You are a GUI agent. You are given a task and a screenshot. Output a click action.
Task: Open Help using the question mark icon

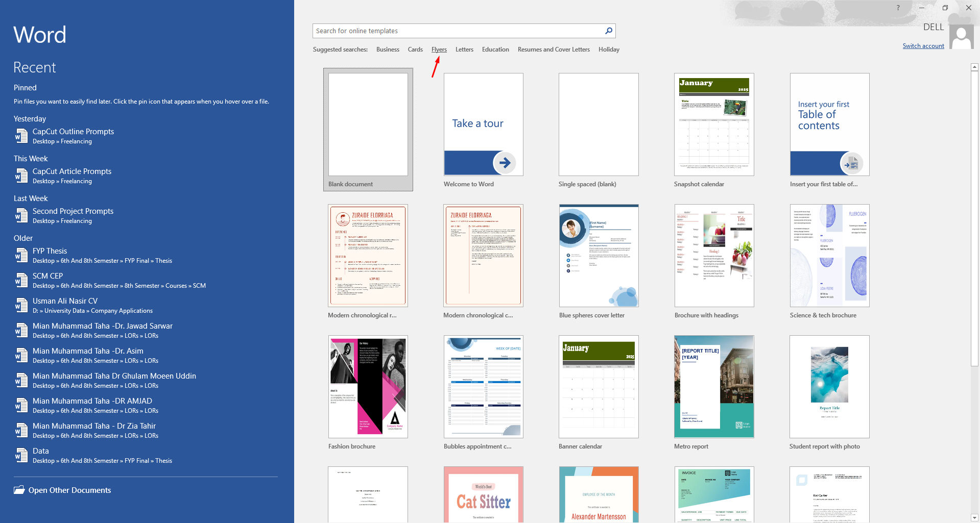coord(897,8)
